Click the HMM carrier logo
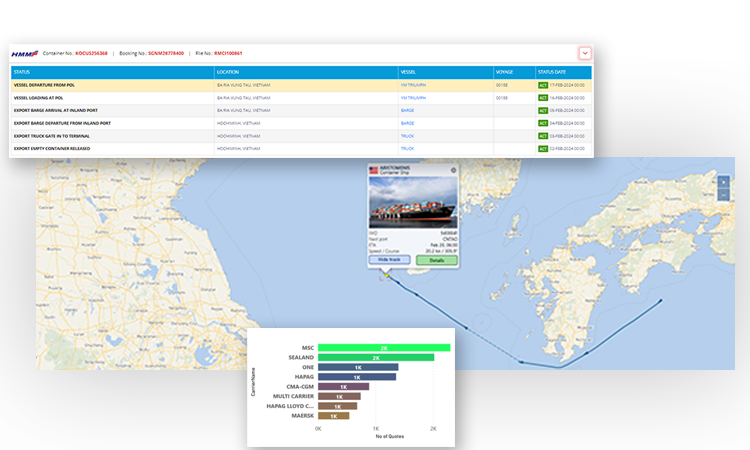This screenshot has width=750, height=450. 24,54
